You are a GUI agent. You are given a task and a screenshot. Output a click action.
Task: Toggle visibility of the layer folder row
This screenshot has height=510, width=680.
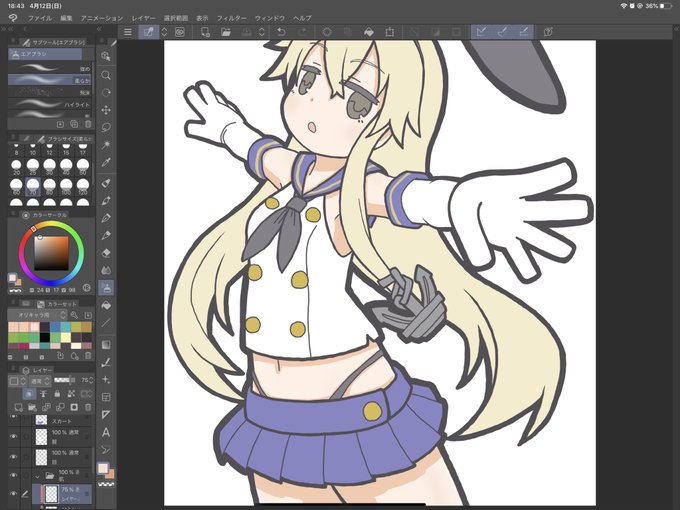click(x=13, y=475)
